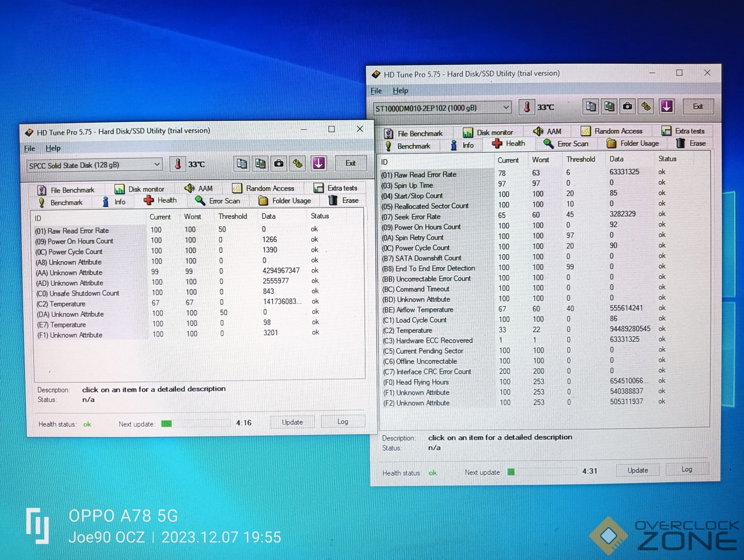The width and height of the screenshot is (744, 560).
Task: Open Help menu in ST1000DM010 window
Action: point(400,91)
